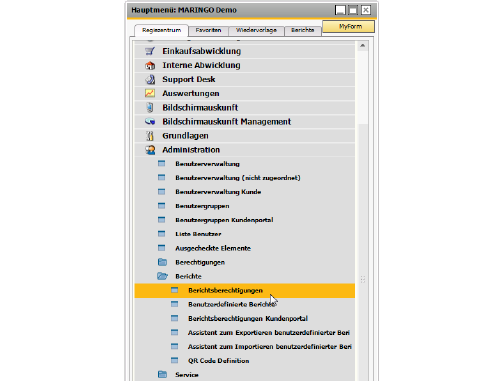The image size is (503, 381).
Task: Open Assistent zum Exportieren benutzerdefinierter Berichte
Action: point(269,332)
